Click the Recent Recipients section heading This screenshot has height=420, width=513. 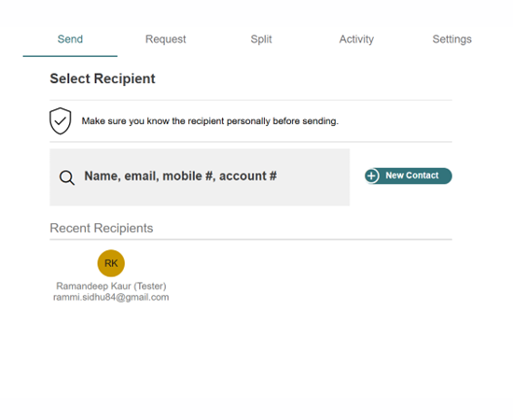coord(102,228)
